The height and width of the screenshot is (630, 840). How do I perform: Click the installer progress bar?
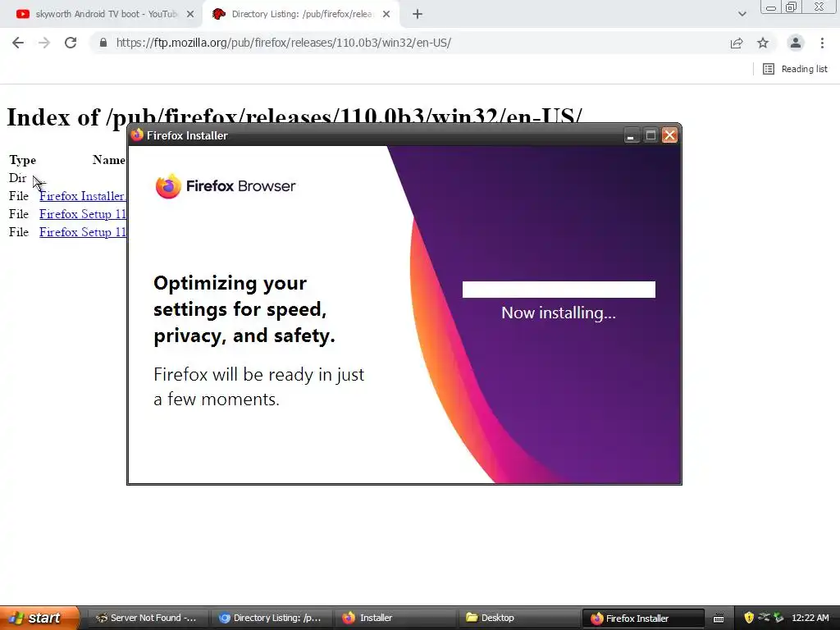click(x=559, y=290)
